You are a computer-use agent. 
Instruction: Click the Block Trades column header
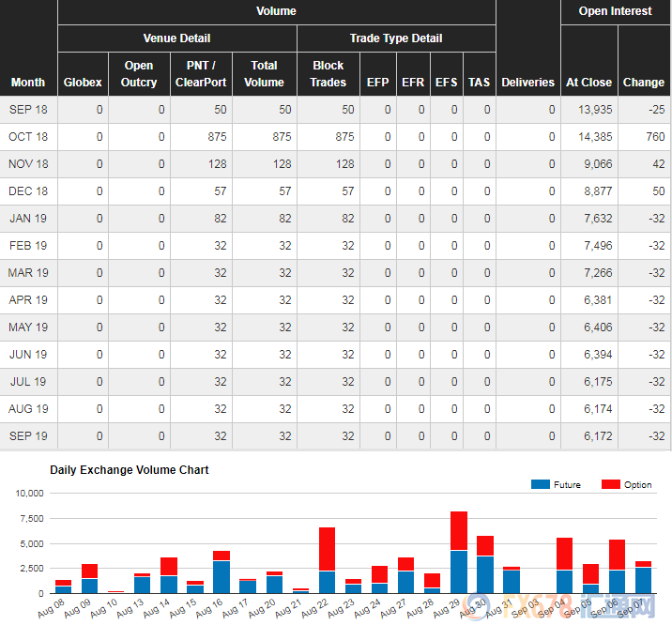pos(328,74)
